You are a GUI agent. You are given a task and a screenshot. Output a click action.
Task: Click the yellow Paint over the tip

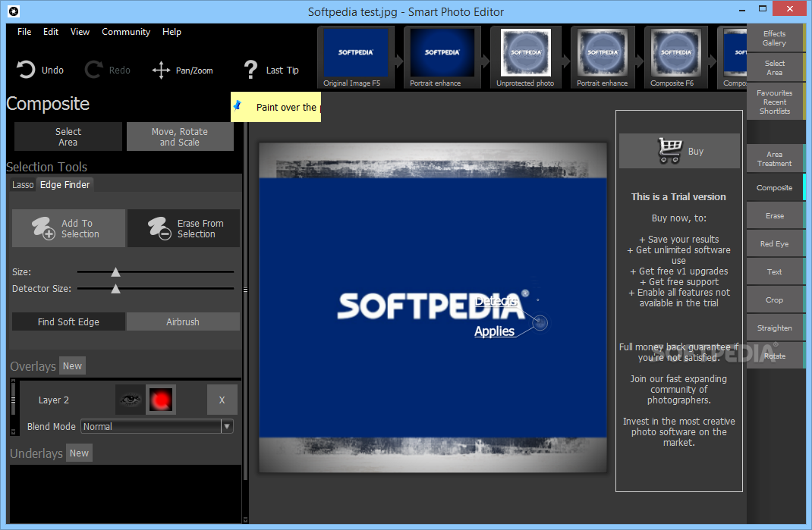(275, 107)
